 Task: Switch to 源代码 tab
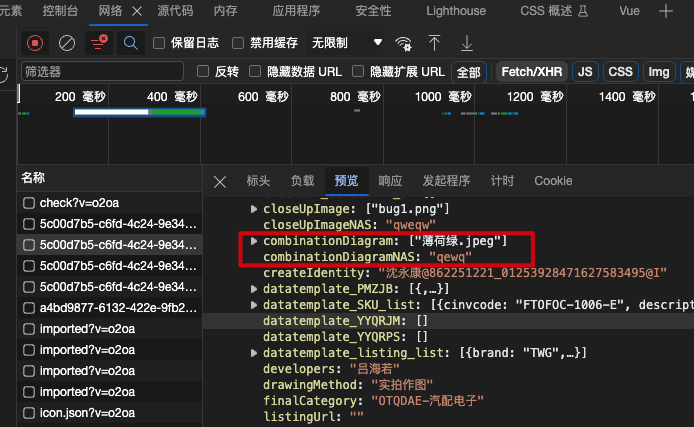coord(175,11)
